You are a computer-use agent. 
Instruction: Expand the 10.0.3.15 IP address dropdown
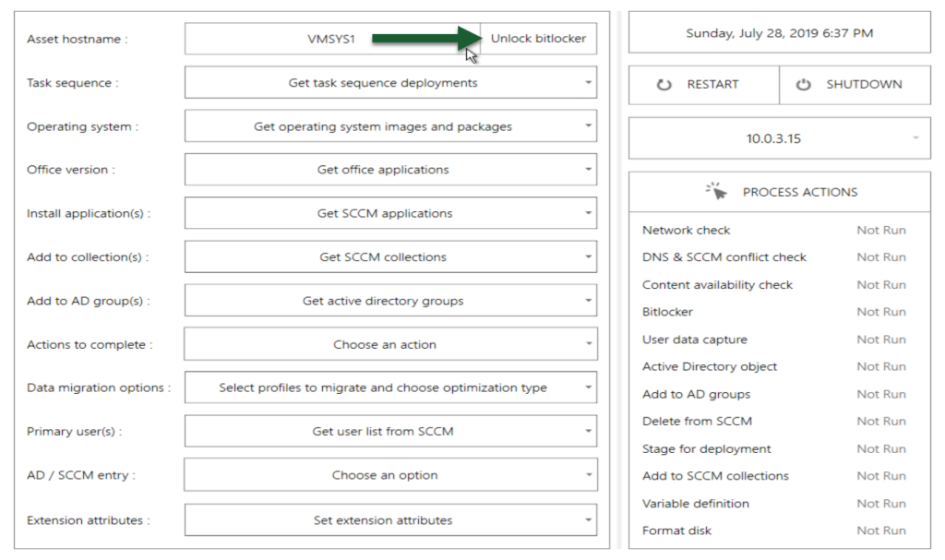[x=780, y=139]
